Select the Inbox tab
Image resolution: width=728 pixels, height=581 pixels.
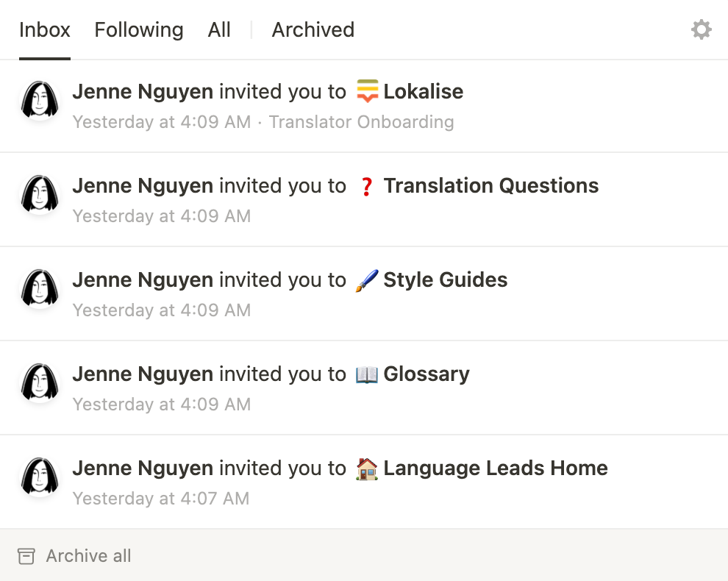click(45, 29)
